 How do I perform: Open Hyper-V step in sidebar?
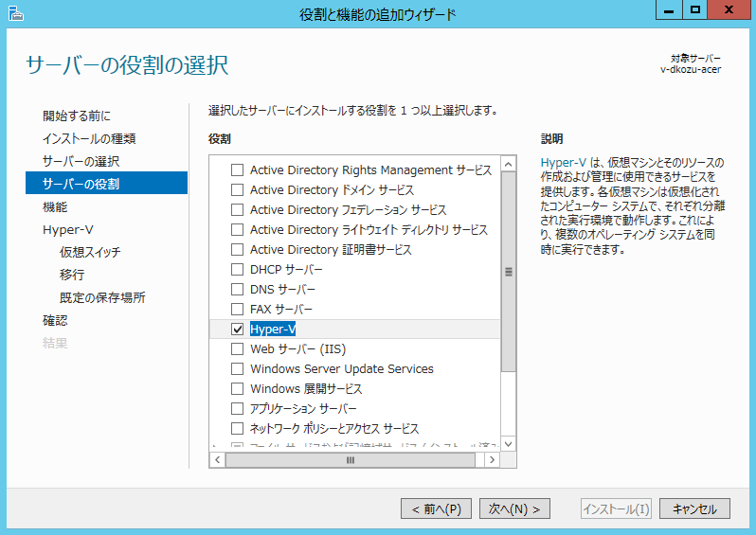coord(68,230)
